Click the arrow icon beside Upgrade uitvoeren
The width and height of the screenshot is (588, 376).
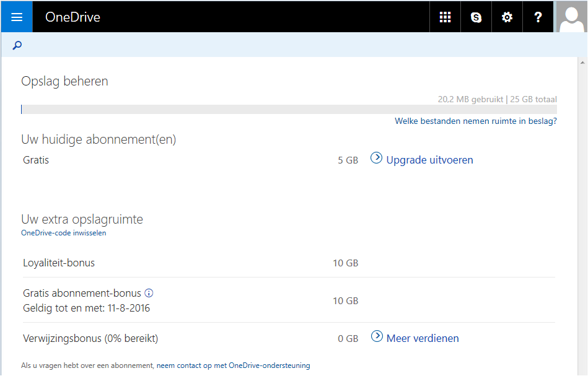click(376, 159)
